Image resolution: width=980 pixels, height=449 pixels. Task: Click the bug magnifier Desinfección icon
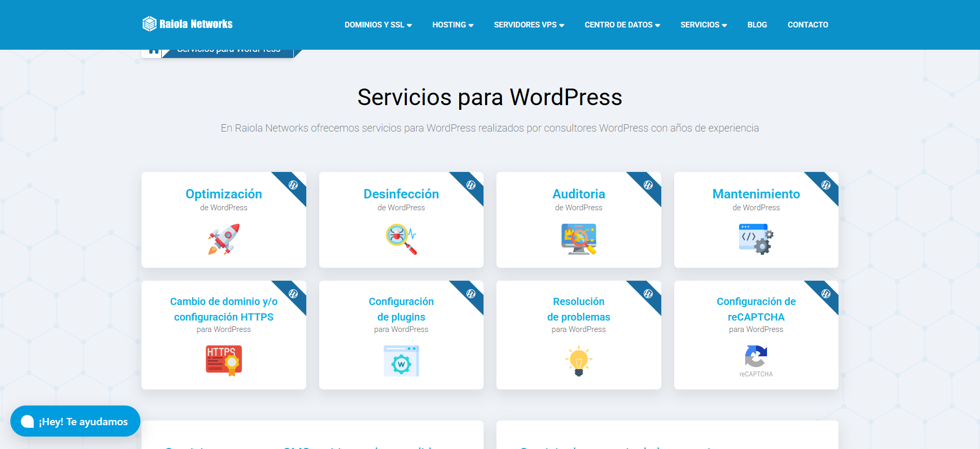401,239
